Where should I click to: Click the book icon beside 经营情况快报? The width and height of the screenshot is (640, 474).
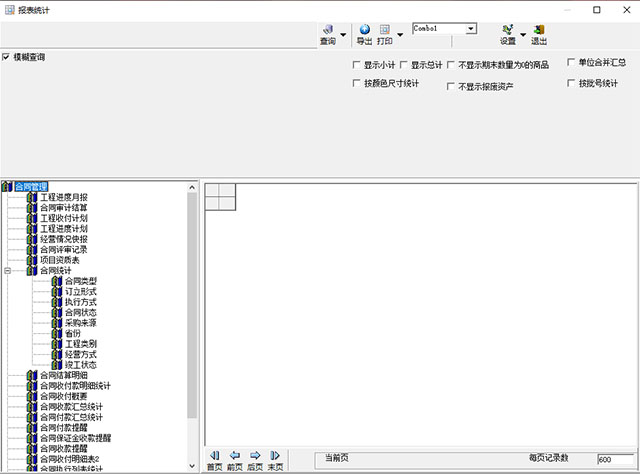click(32, 239)
